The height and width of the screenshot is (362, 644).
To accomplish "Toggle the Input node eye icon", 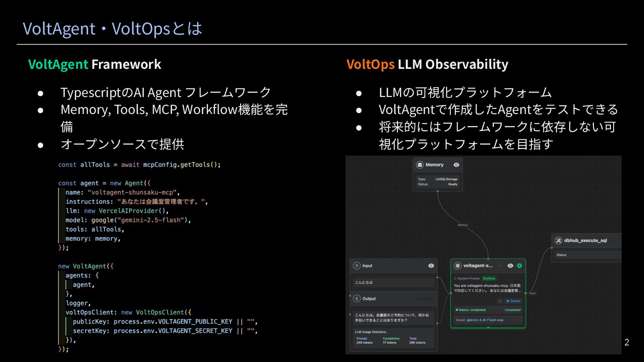I will 431,265.
